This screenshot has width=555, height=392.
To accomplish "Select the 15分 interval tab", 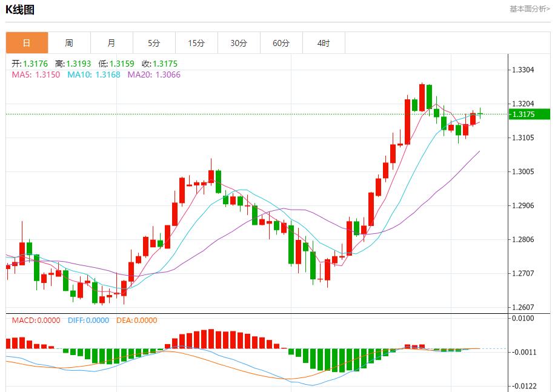I will pyautogui.click(x=196, y=43).
